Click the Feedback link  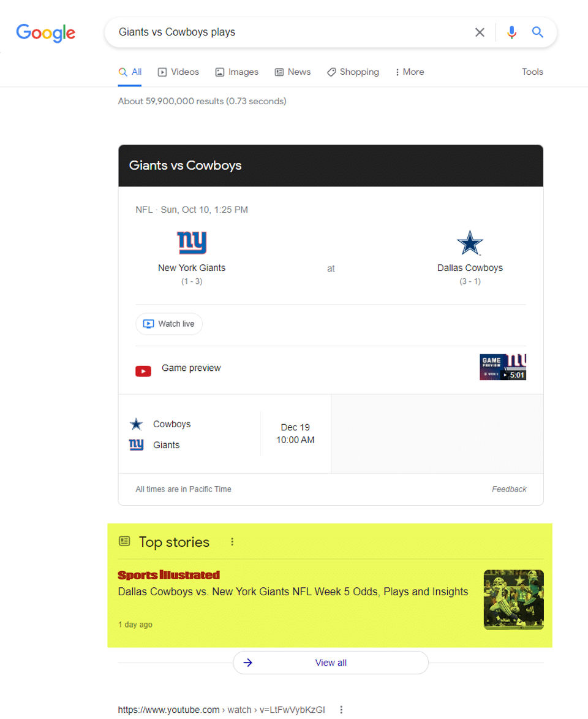(509, 489)
